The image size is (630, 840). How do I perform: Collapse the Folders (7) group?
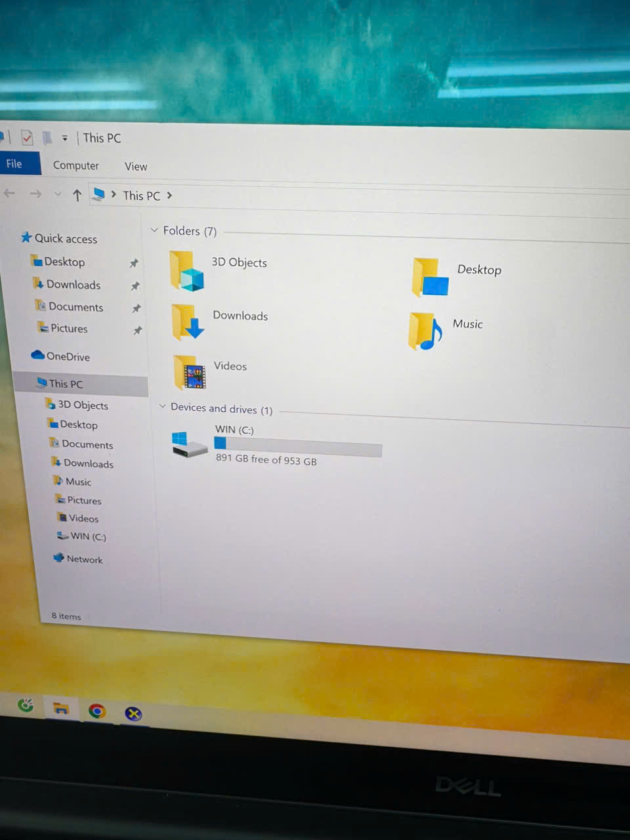155,230
